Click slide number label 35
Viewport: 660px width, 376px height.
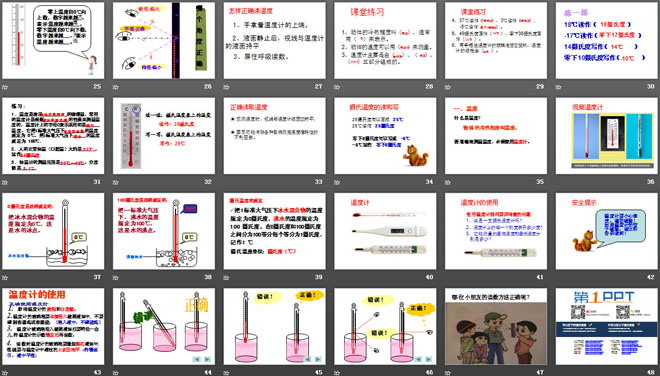coord(540,182)
